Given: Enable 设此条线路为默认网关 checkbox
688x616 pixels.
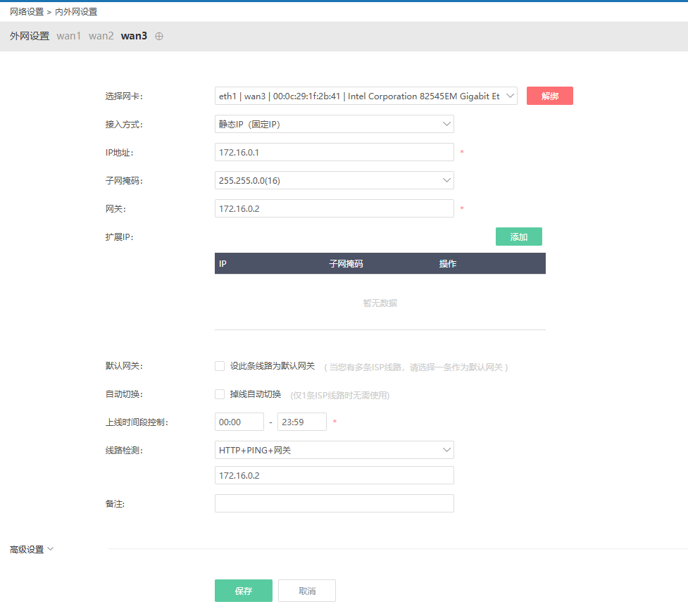Looking at the screenshot, I should click(220, 366).
